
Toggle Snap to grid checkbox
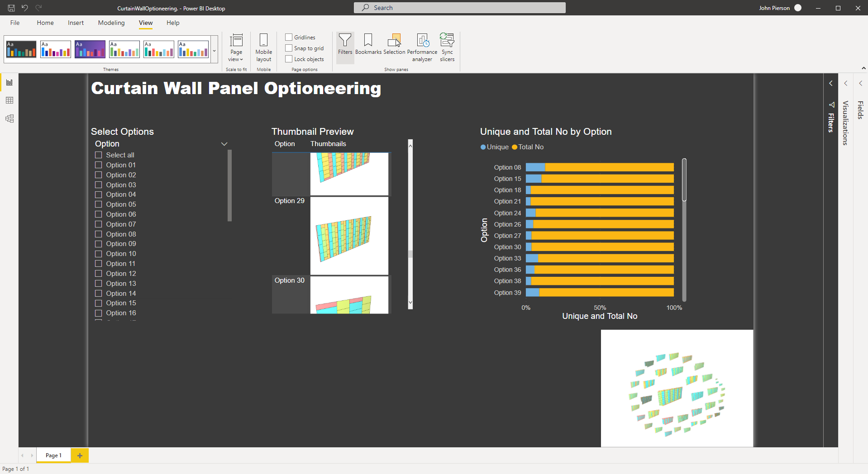(289, 48)
